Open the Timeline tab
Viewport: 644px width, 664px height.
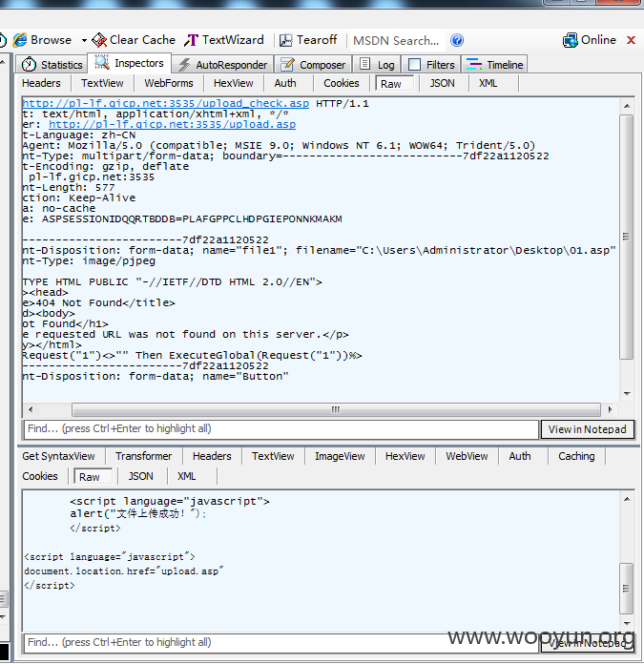pos(494,65)
